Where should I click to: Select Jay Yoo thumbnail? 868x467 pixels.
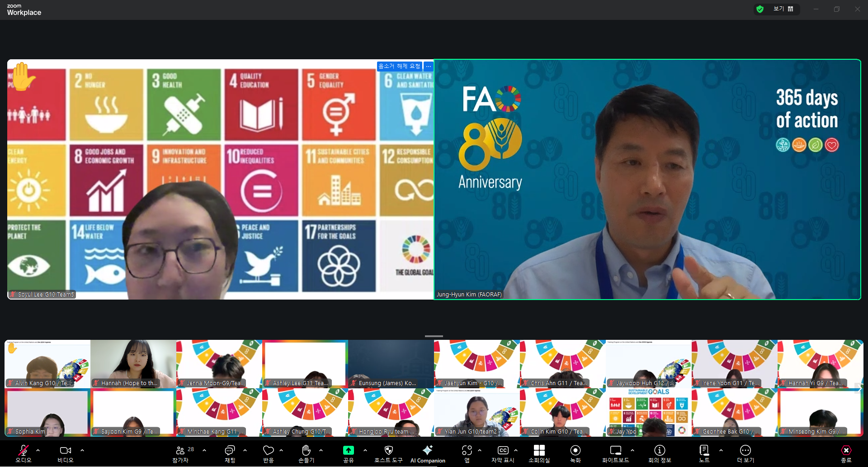[x=649, y=413]
